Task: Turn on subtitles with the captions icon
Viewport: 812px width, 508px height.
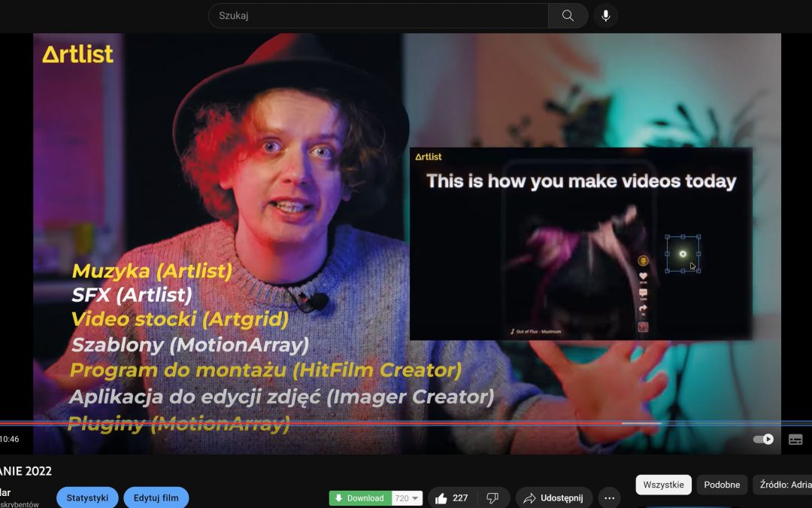Action: (x=795, y=440)
